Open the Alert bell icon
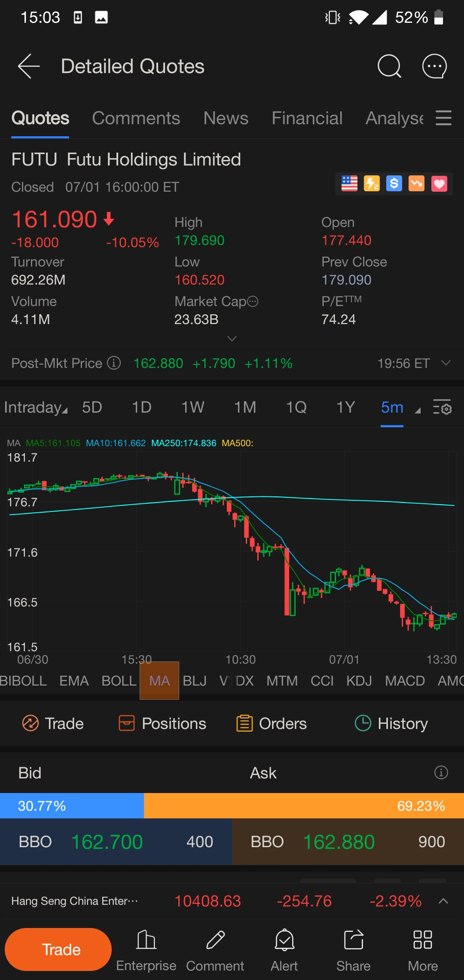The height and width of the screenshot is (980, 464). 284,951
